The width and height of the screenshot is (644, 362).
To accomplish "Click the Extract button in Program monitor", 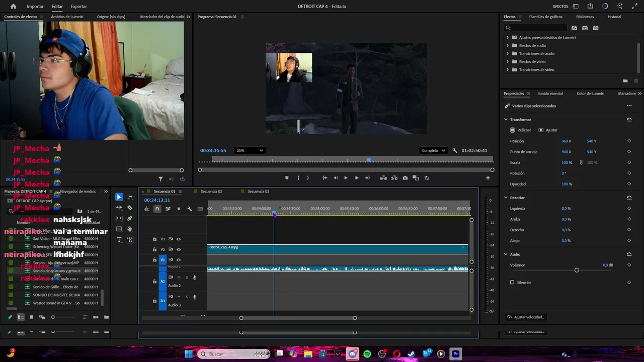I will (394, 178).
